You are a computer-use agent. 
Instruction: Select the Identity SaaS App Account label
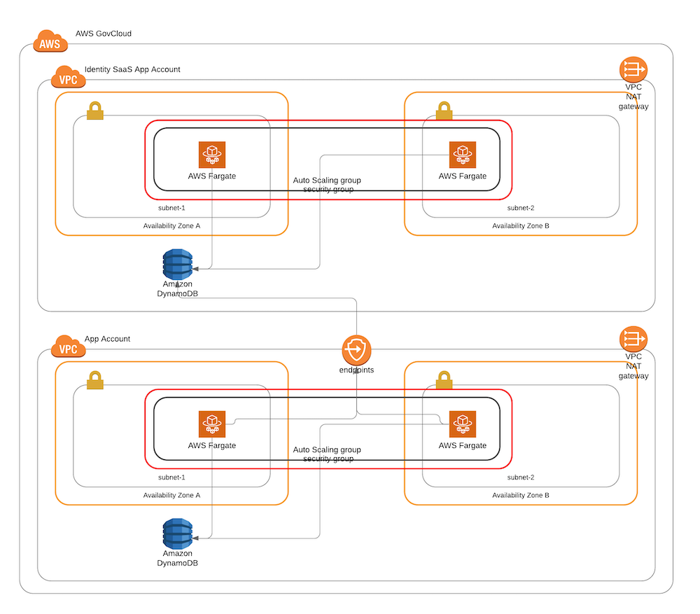132,69
